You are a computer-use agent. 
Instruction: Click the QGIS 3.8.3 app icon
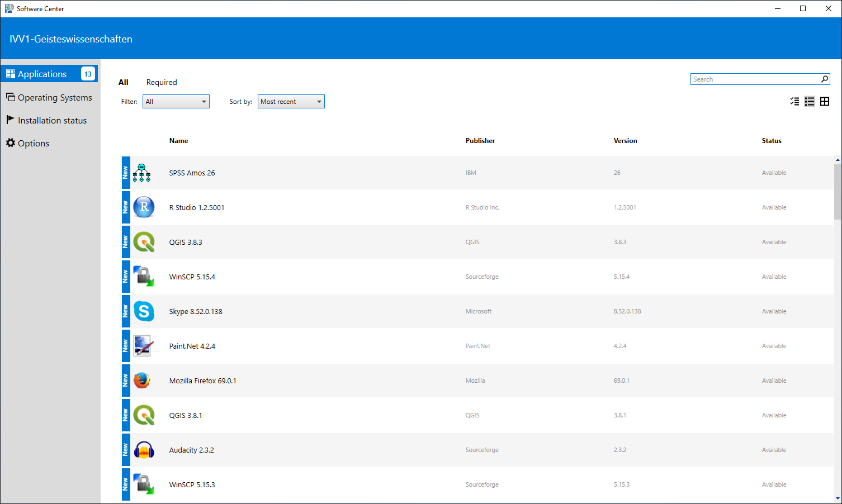[144, 242]
